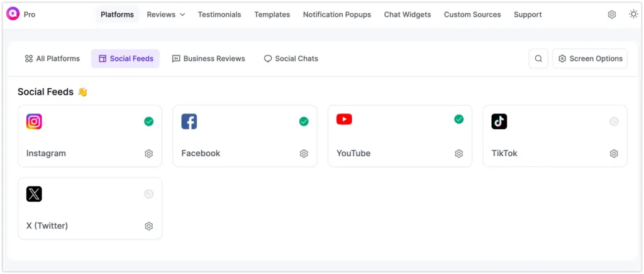Open the Testimonials menu item
This screenshot has height=274, width=644.
[x=219, y=14]
